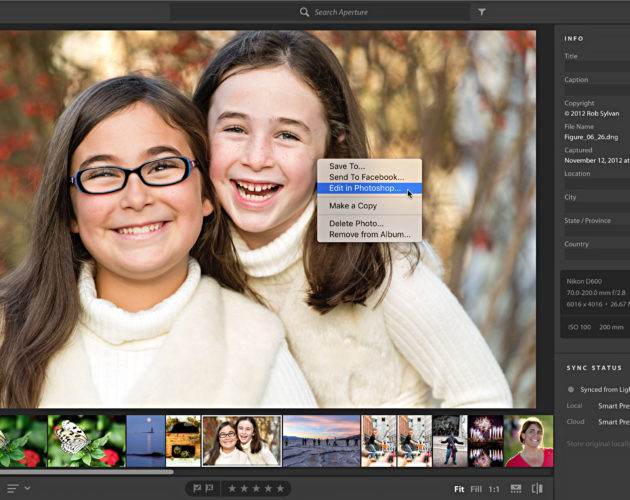630x500 pixels.
Task: Choose Remove from Album... menu entry
Action: point(370,234)
